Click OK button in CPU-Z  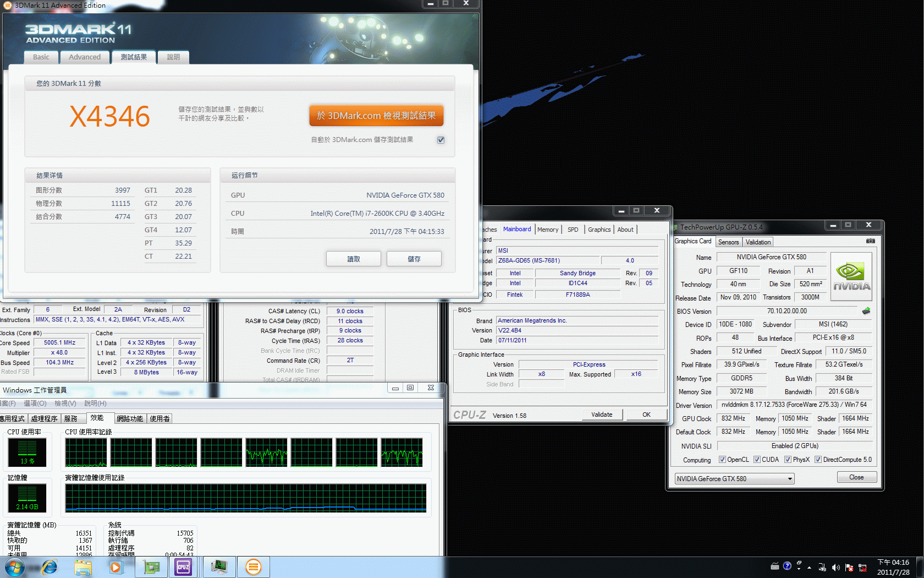point(646,415)
